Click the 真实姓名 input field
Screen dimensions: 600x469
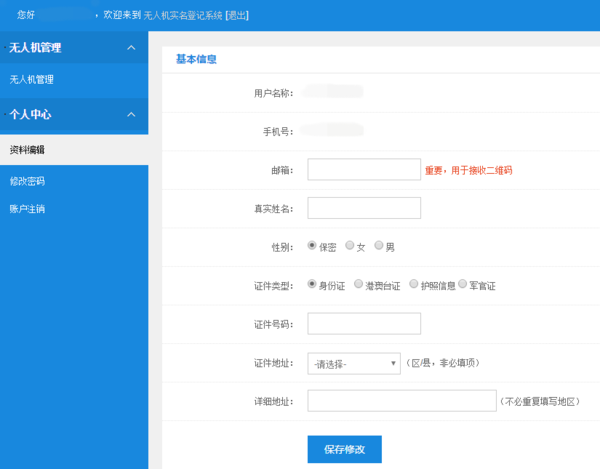click(x=364, y=208)
